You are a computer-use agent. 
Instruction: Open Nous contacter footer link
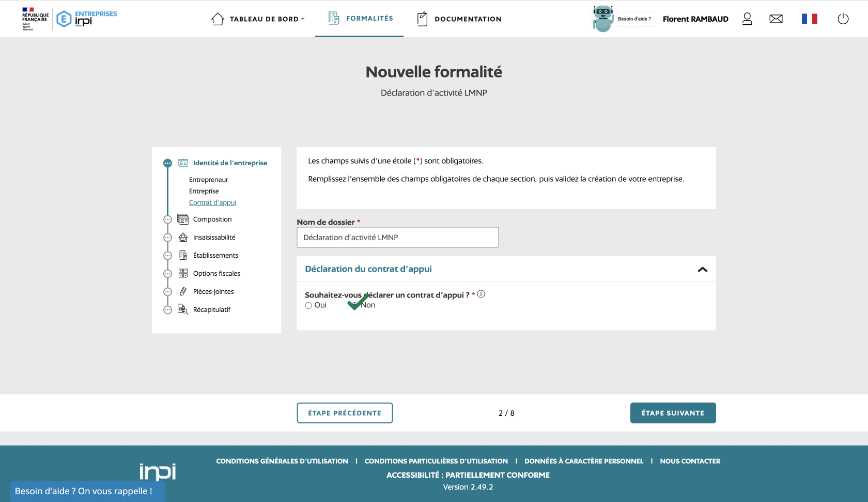click(x=690, y=461)
